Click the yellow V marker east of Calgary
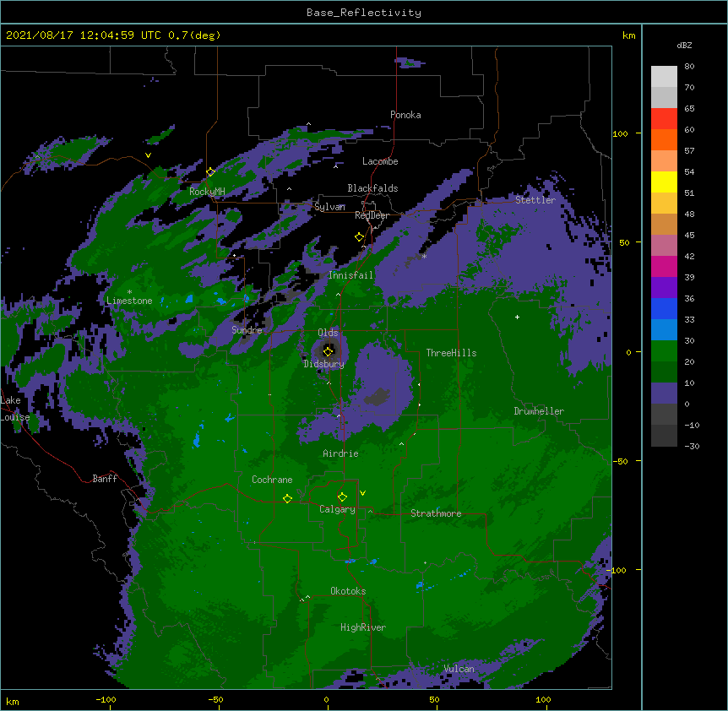This screenshot has width=728, height=711. point(362,493)
